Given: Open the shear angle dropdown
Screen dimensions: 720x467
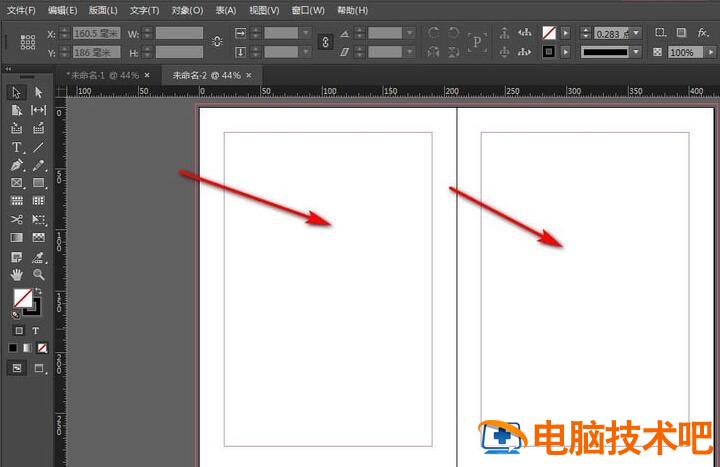Looking at the screenshot, I should pos(410,52).
